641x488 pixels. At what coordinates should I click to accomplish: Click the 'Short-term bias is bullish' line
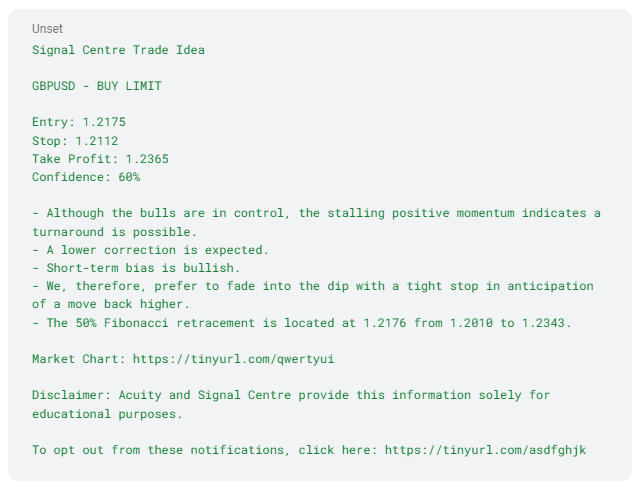click(137, 268)
